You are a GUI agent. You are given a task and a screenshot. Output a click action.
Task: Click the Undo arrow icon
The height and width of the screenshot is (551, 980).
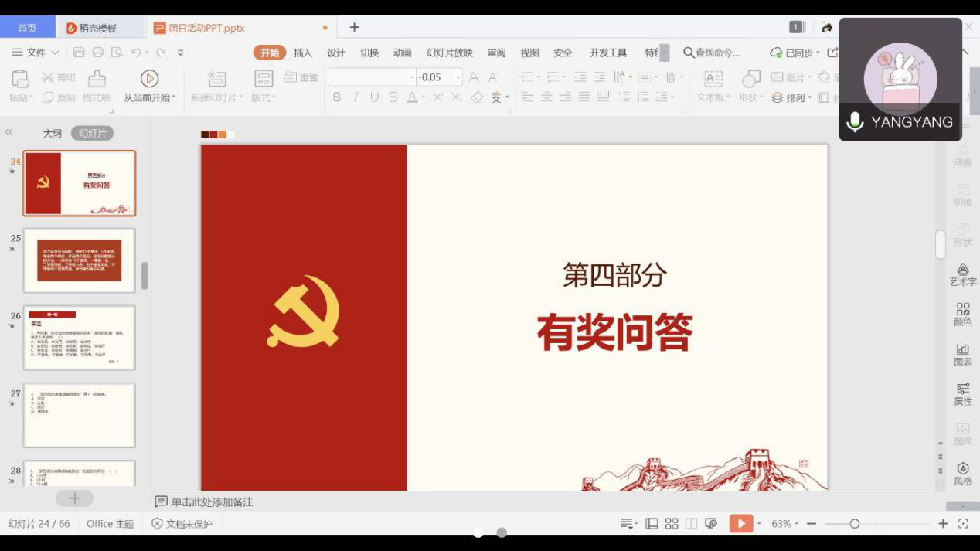tap(136, 53)
